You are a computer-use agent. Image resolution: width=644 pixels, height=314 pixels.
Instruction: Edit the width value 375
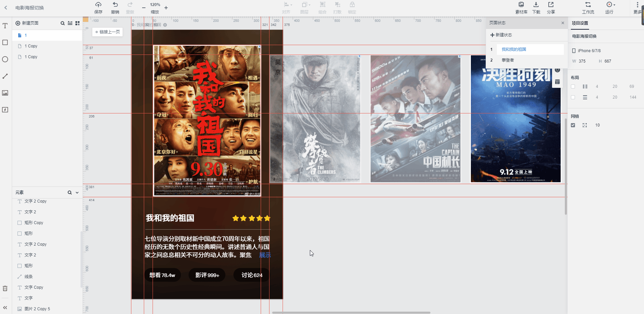point(582,61)
